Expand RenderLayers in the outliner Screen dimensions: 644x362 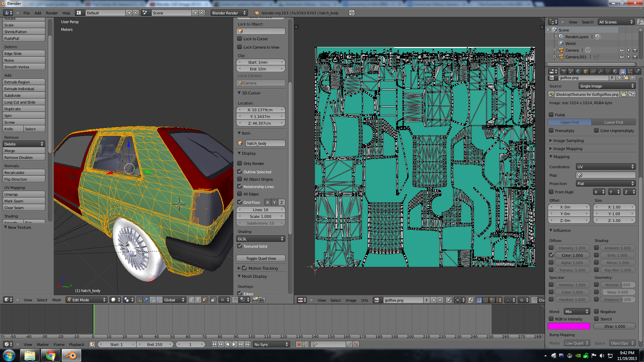coord(556,37)
